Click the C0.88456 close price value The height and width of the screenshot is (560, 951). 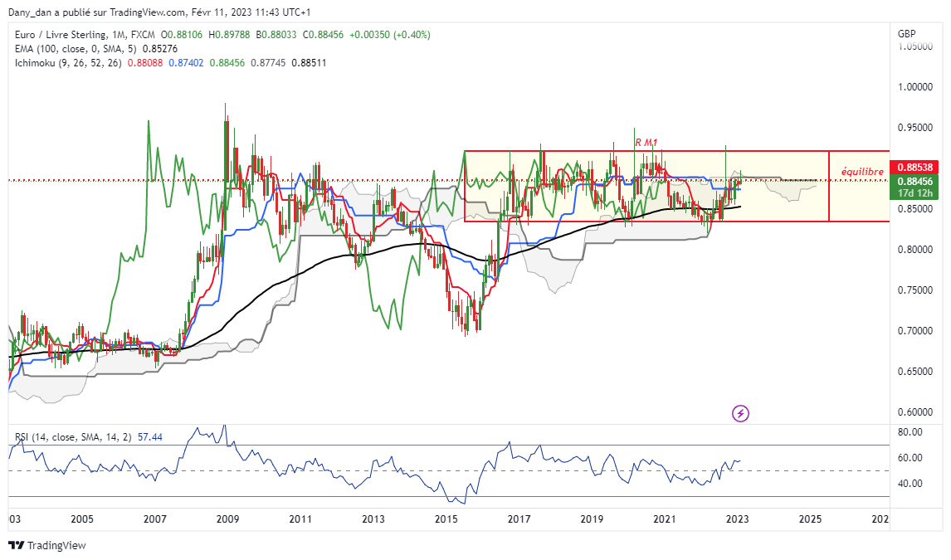pos(324,35)
